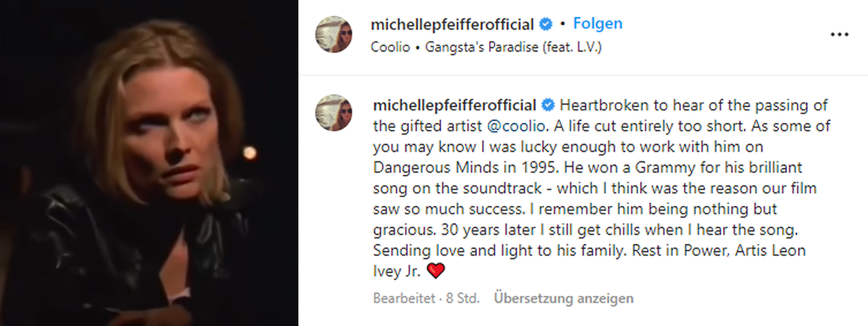Click the verified badge beside the header username
This screenshot has width=868, height=326.
coord(545,24)
